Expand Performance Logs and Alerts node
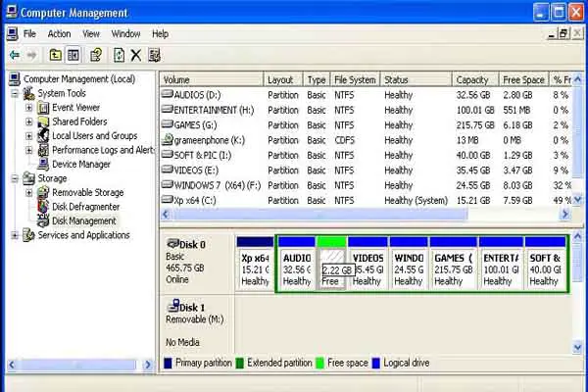 (x=28, y=150)
